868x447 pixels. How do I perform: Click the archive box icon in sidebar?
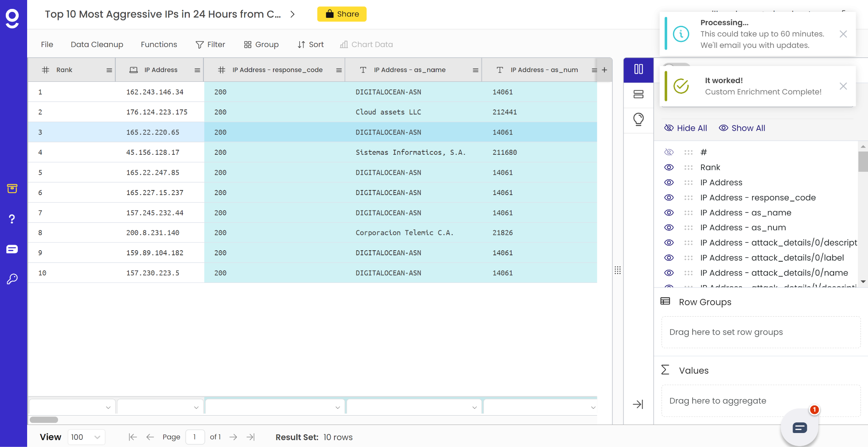(x=12, y=188)
